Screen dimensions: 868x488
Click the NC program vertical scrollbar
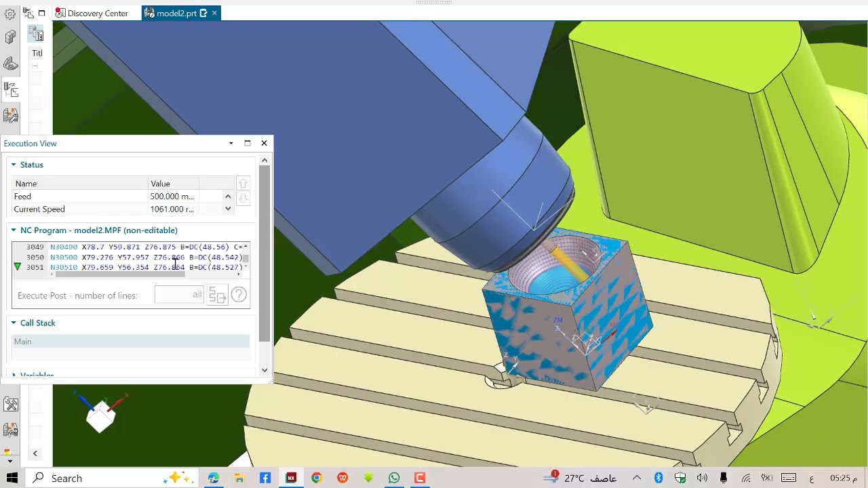246,258
